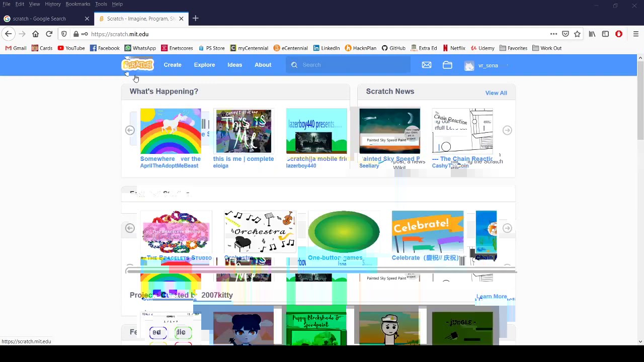This screenshot has width=644, height=362.
Task: Open a new browser tab
Action: (x=196, y=19)
